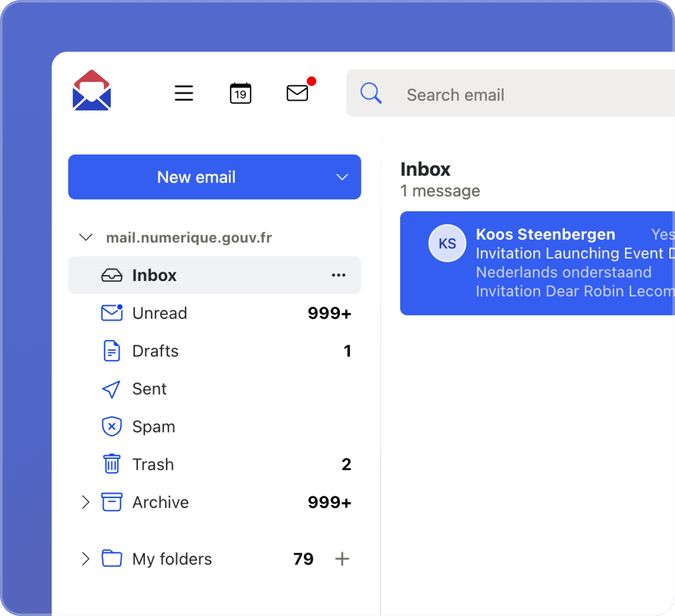Select the Unread folder
This screenshot has height=616, width=675.
click(x=160, y=313)
